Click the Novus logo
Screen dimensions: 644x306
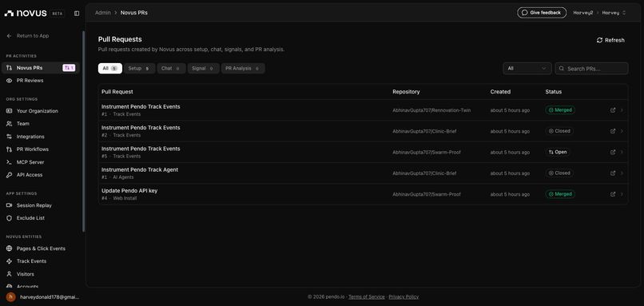pos(26,13)
